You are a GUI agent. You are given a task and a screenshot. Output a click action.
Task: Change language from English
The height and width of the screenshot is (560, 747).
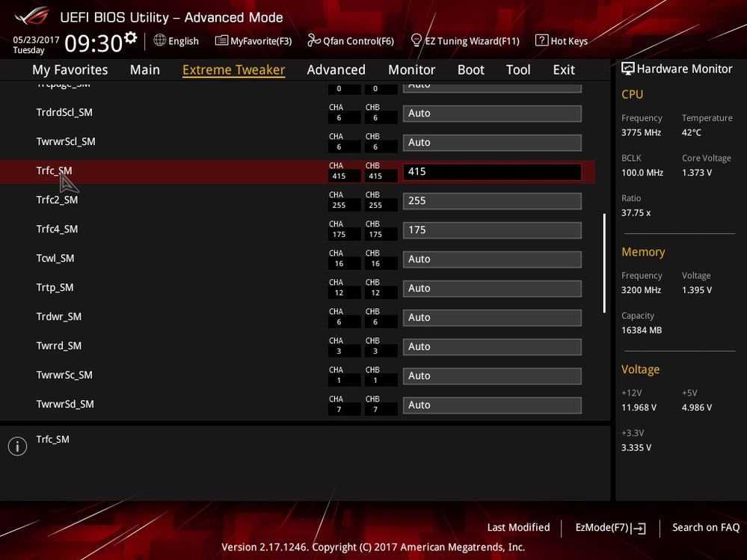click(x=183, y=41)
